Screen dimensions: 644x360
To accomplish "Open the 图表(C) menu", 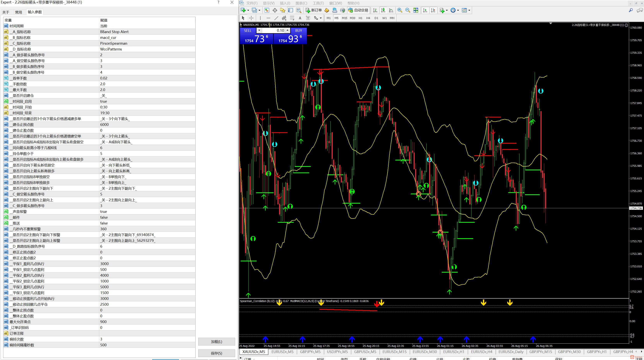I will tap(301, 3).
